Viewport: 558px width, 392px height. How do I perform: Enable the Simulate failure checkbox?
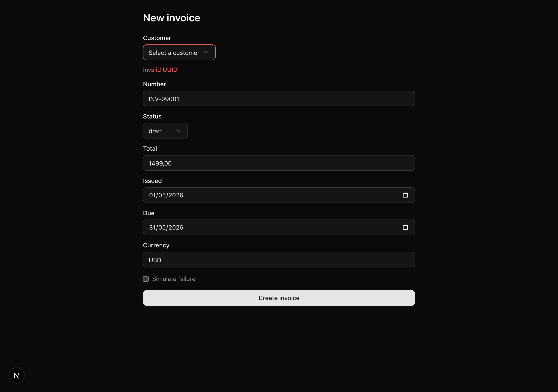click(146, 279)
